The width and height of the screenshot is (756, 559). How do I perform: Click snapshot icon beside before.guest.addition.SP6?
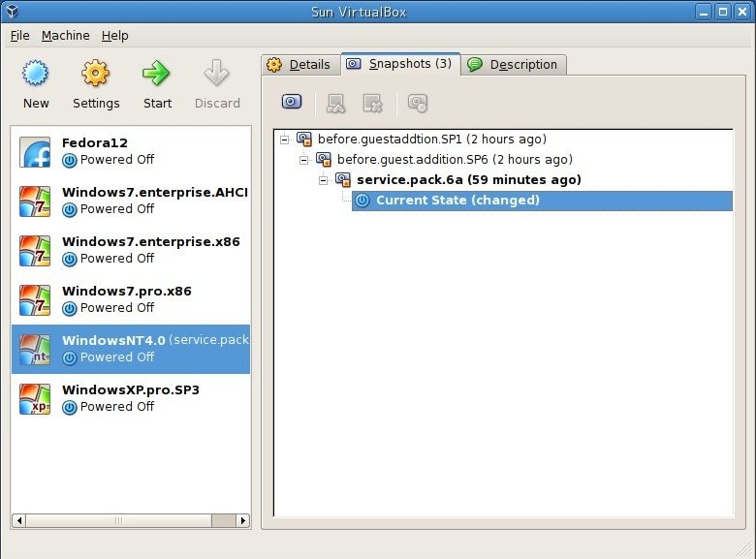coord(323,160)
